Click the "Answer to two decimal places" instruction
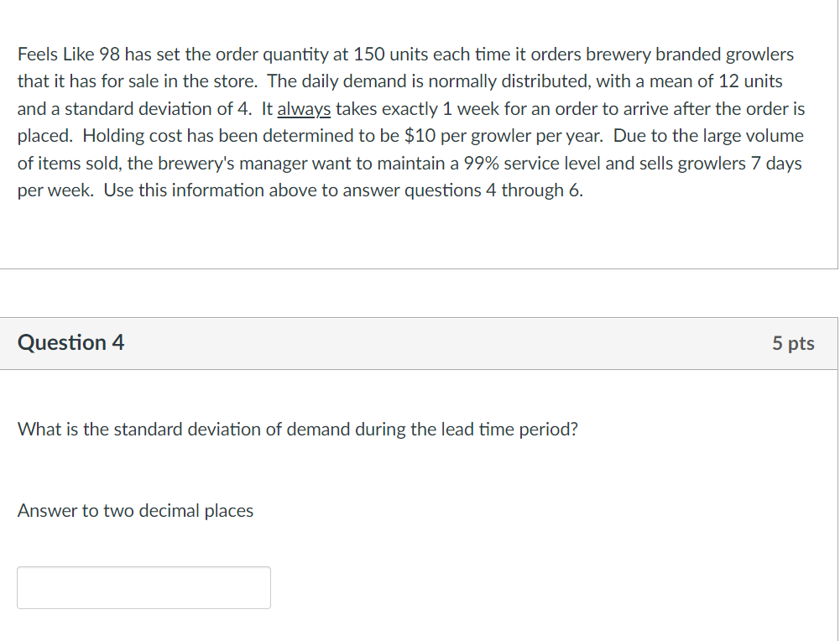The width and height of the screenshot is (840, 641). 133,510
